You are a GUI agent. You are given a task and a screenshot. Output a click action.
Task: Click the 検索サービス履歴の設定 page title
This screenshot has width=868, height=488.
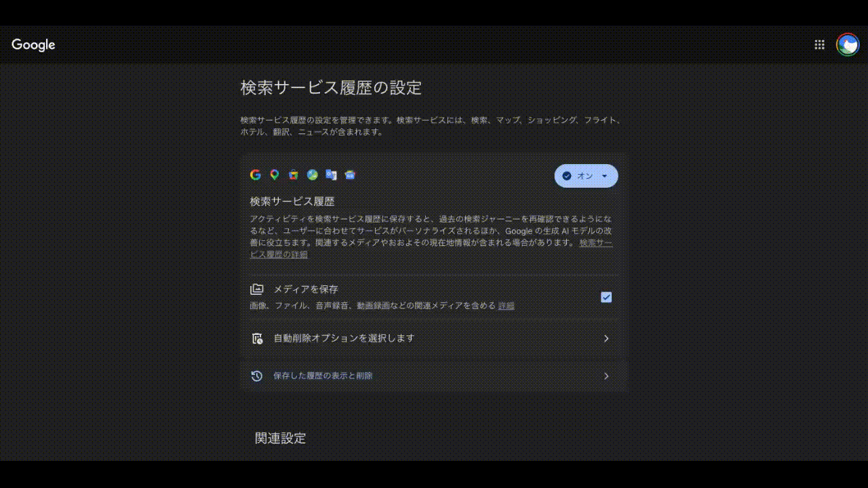click(x=331, y=87)
